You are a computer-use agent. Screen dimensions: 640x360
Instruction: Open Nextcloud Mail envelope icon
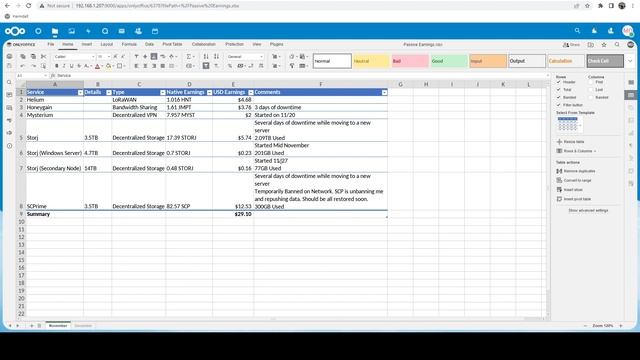click(x=122, y=31)
